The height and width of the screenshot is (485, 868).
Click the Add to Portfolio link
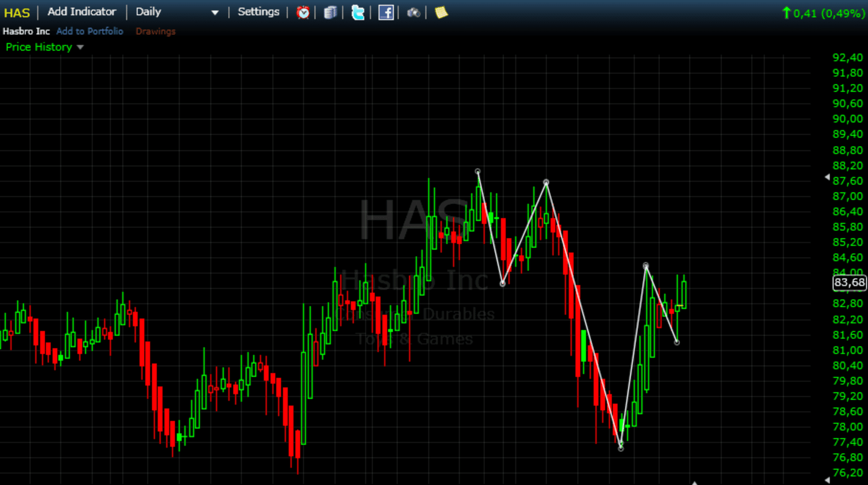pos(90,31)
